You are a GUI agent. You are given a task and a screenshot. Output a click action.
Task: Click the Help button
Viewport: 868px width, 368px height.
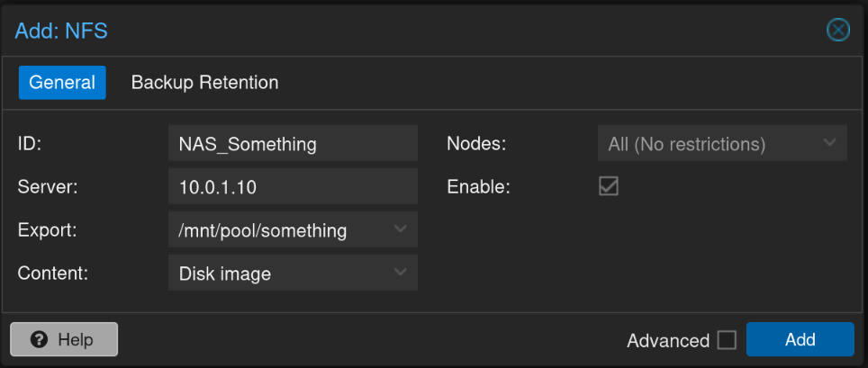[x=64, y=339]
